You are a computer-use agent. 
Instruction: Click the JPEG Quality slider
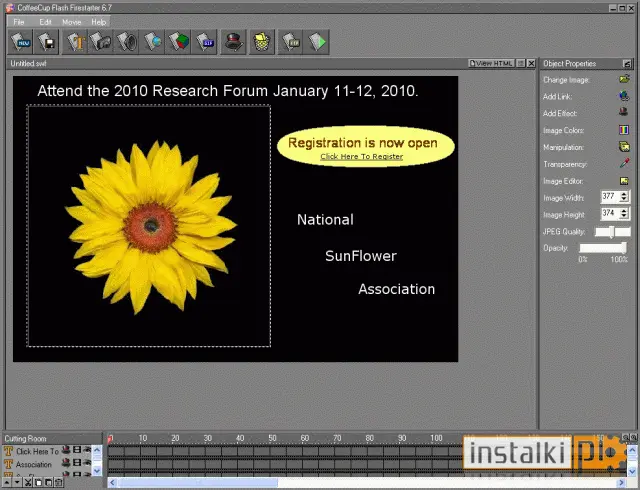click(613, 232)
